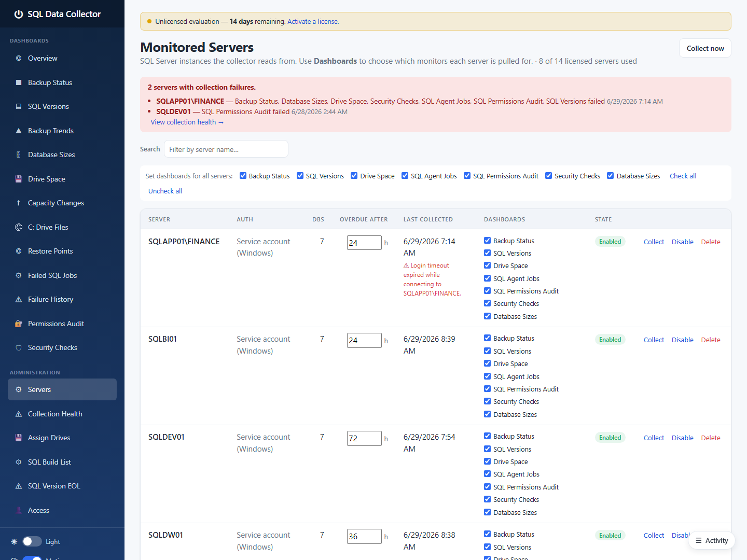Uncheck Security Checks for SQLBI01
Image resolution: width=747 pixels, height=560 pixels.
point(488,401)
